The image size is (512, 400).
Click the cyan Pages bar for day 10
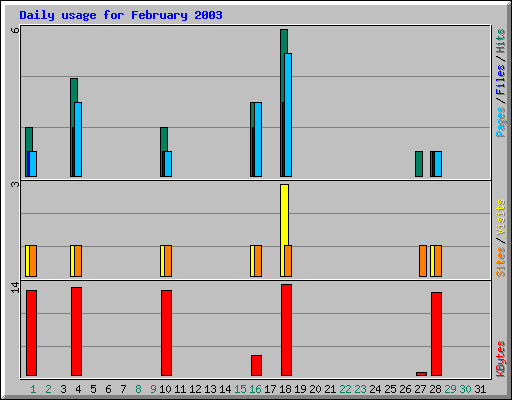coord(168,164)
